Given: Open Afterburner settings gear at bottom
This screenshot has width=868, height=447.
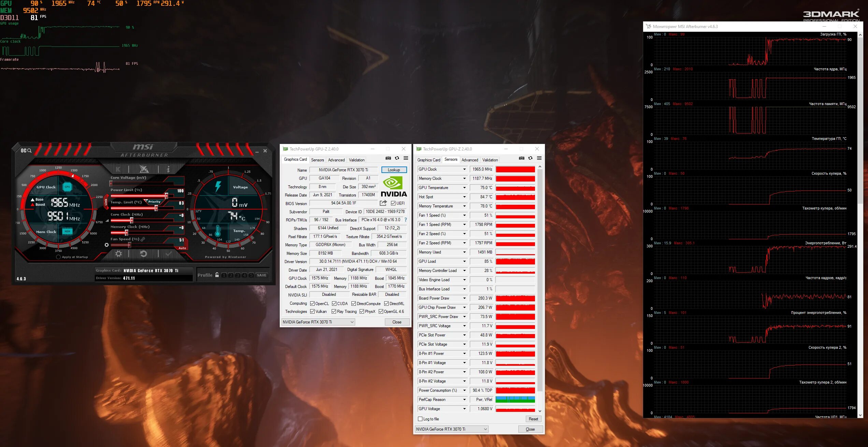Looking at the screenshot, I should (118, 254).
